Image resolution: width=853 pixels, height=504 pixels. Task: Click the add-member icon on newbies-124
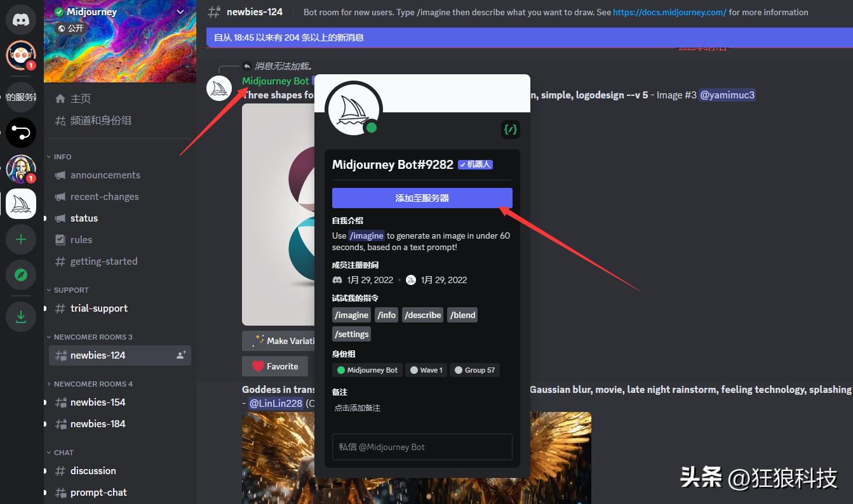(181, 355)
